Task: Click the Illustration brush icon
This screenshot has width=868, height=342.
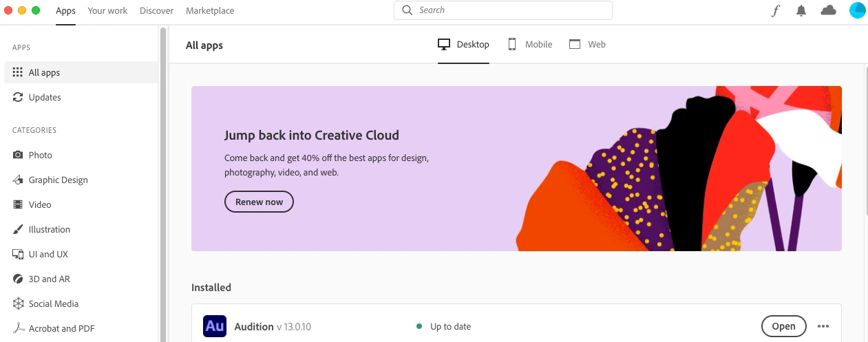Action: coord(18,229)
